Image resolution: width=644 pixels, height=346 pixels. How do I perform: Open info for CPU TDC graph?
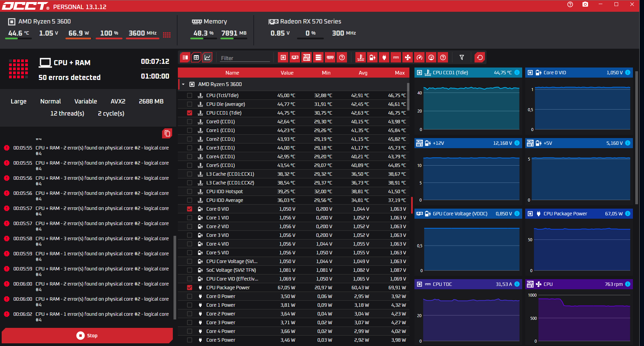point(517,284)
